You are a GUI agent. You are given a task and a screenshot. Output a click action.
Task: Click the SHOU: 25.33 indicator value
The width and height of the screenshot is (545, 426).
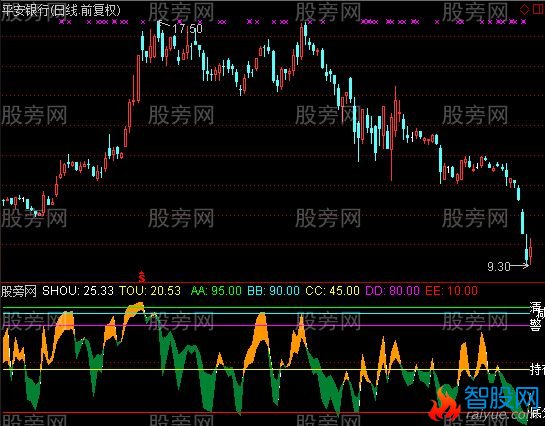78,291
